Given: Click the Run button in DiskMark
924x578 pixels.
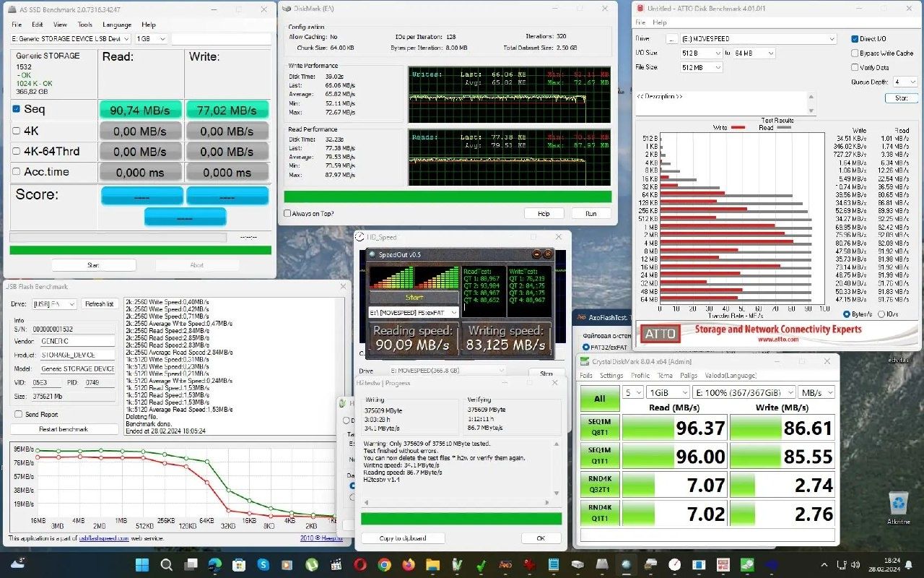Looking at the screenshot, I should (591, 214).
